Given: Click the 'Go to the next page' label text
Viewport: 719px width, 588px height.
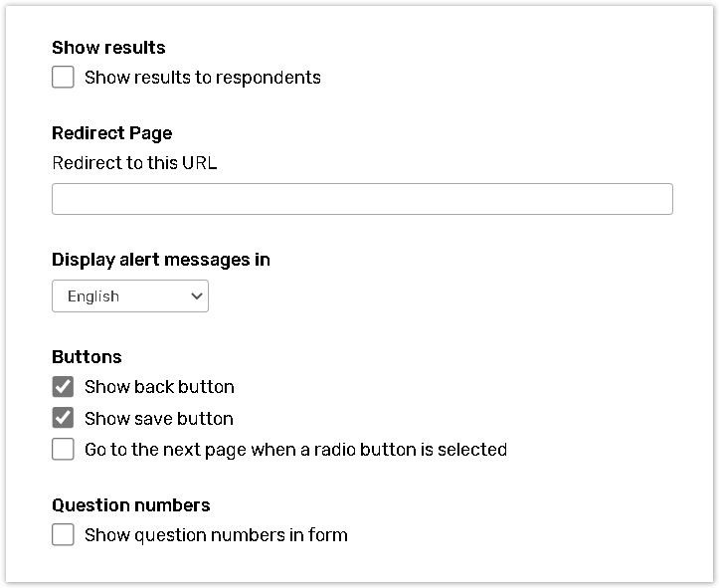Looking at the screenshot, I should 295,450.
